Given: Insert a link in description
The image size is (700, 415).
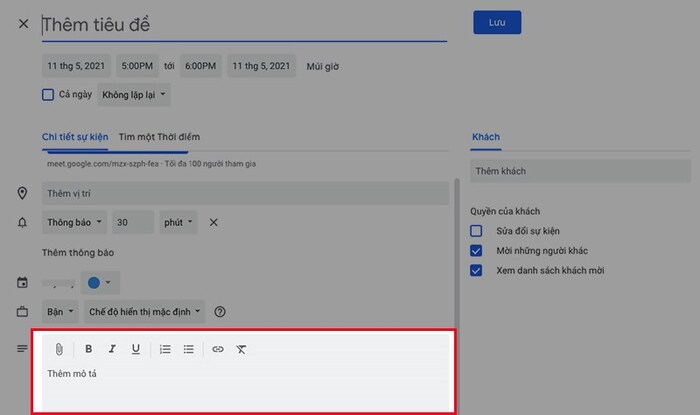Looking at the screenshot, I should (x=218, y=349).
